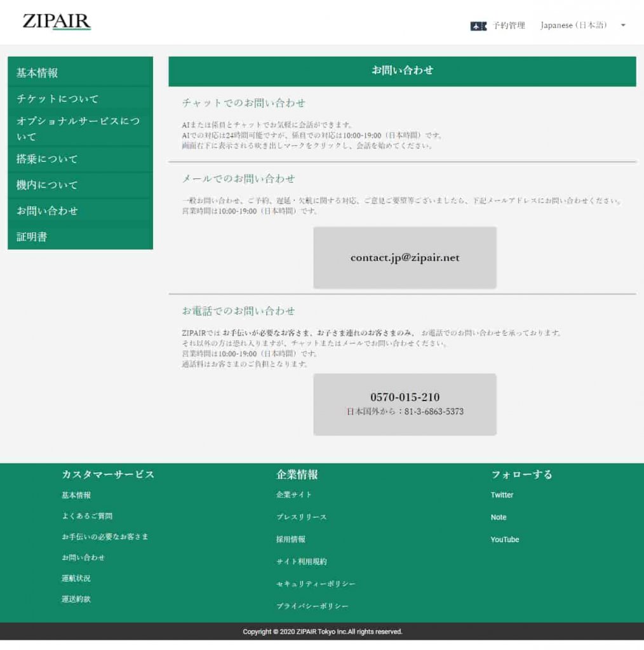Image resolution: width=644 pixels, height=650 pixels.
Task: Open footer link セキュリティーポリシー
Action: (x=316, y=584)
